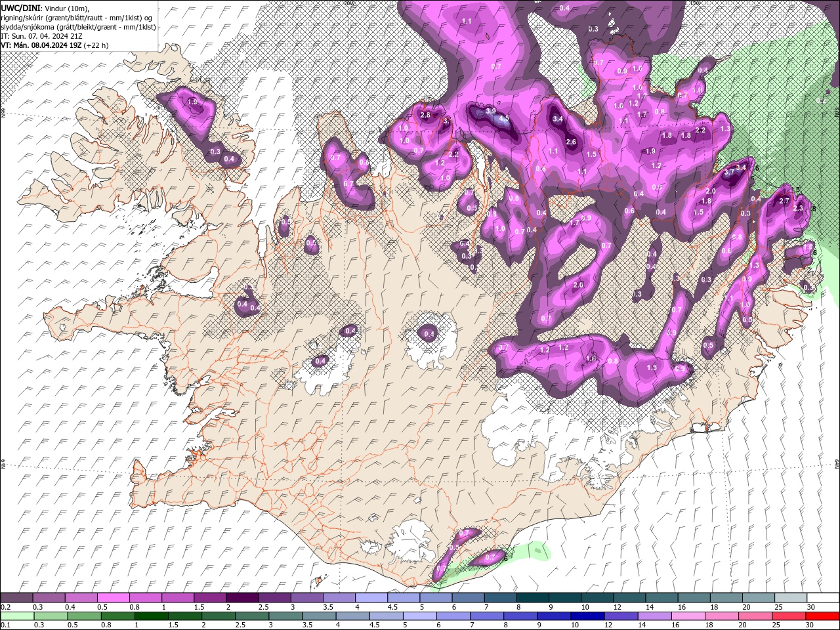
Task: Select the dark green 1 rain legend swatch
Action: (x=151, y=616)
